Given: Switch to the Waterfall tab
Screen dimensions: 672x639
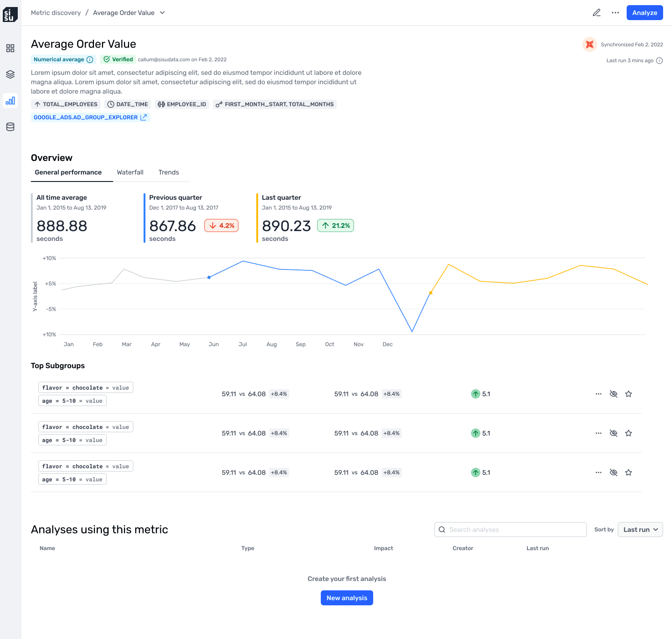Looking at the screenshot, I should click(x=130, y=172).
